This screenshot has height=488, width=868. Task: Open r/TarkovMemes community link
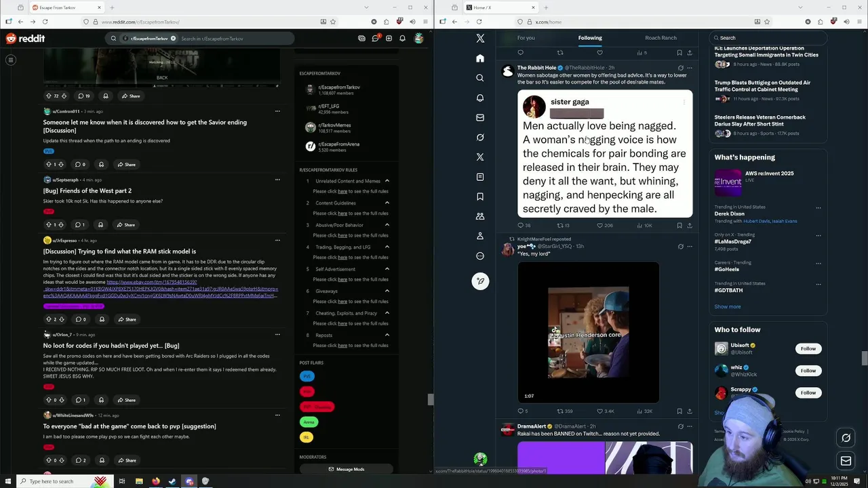tap(334, 127)
